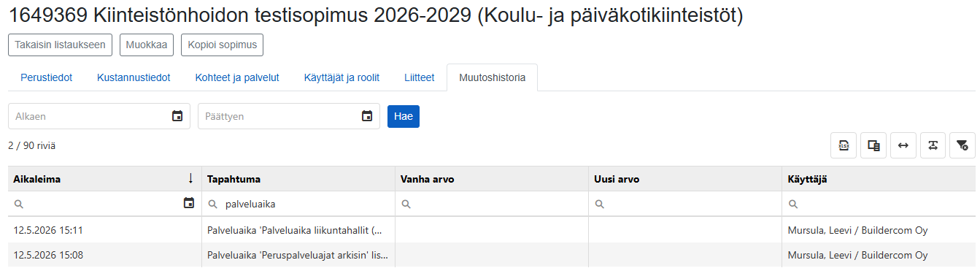The image size is (980, 279).
Task: Open the Kohteet ja palvelut tab
Action: (x=237, y=77)
